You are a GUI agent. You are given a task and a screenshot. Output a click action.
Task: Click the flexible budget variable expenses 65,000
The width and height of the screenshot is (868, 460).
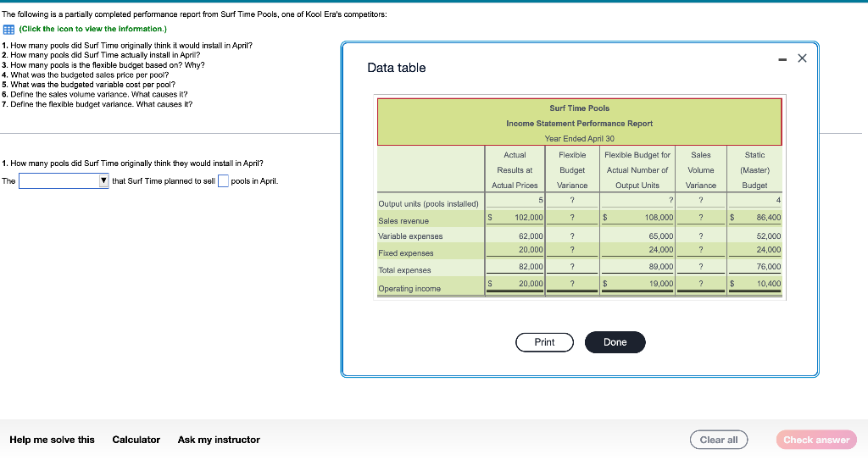[661, 236]
